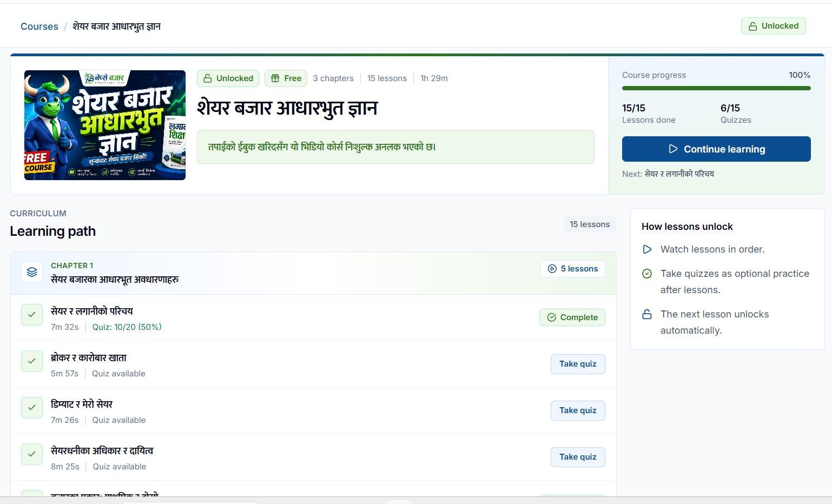832x504 pixels.
Task: Click the check circle icon in the Complete badge
Action: [552, 317]
